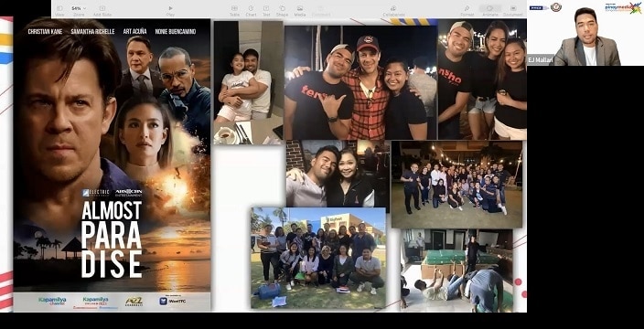644x329 pixels.
Task: Select the Almost Paradise poster image
Action: coord(112,164)
